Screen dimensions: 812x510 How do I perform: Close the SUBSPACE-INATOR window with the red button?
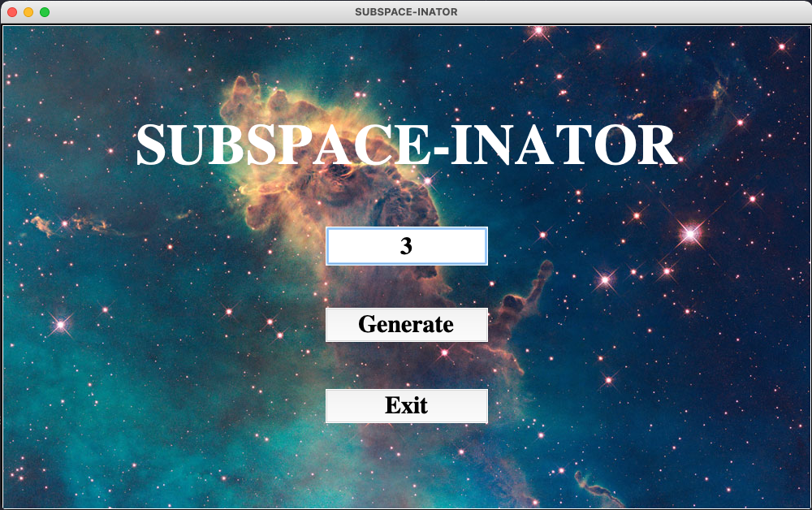click(12, 12)
